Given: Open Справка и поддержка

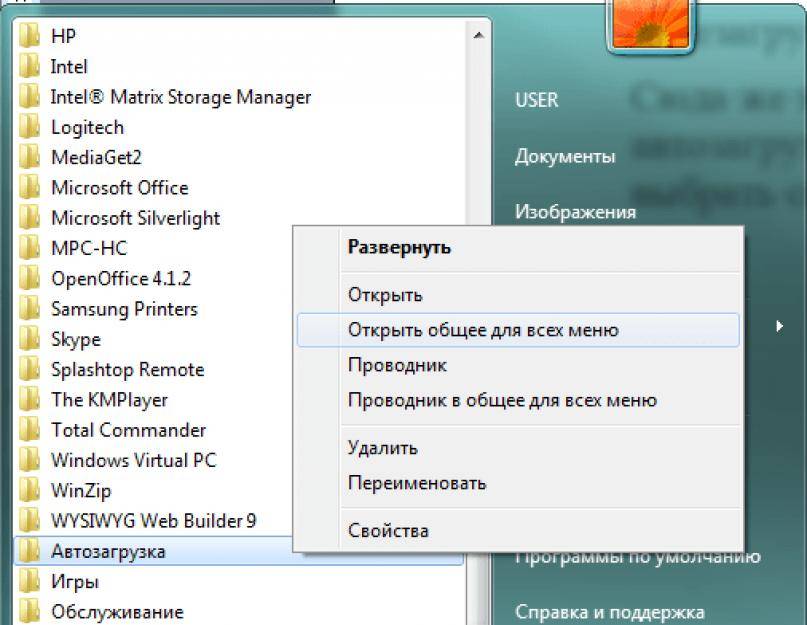Looking at the screenshot, I should (610, 612).
